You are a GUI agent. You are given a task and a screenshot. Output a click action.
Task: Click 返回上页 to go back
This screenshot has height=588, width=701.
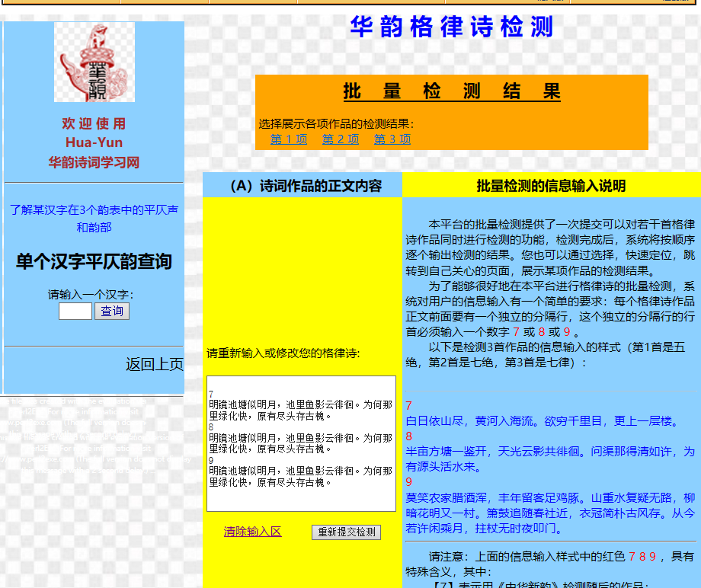pos(154,365)
